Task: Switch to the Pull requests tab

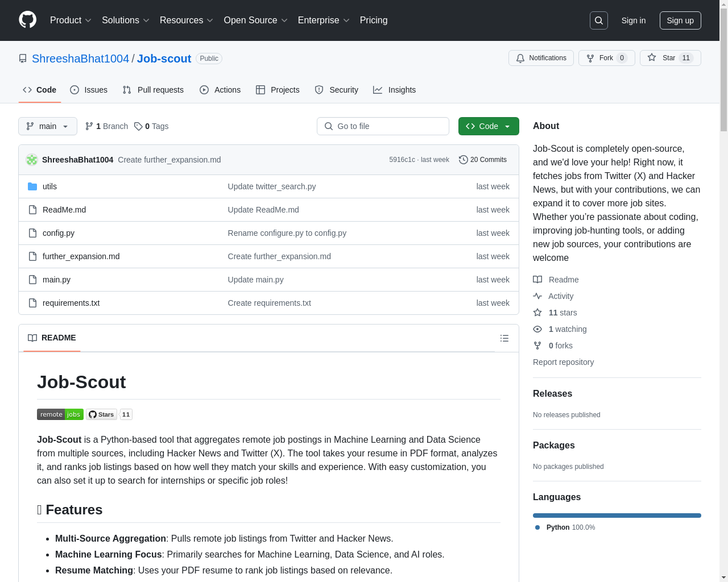Action: pos(153,90)
